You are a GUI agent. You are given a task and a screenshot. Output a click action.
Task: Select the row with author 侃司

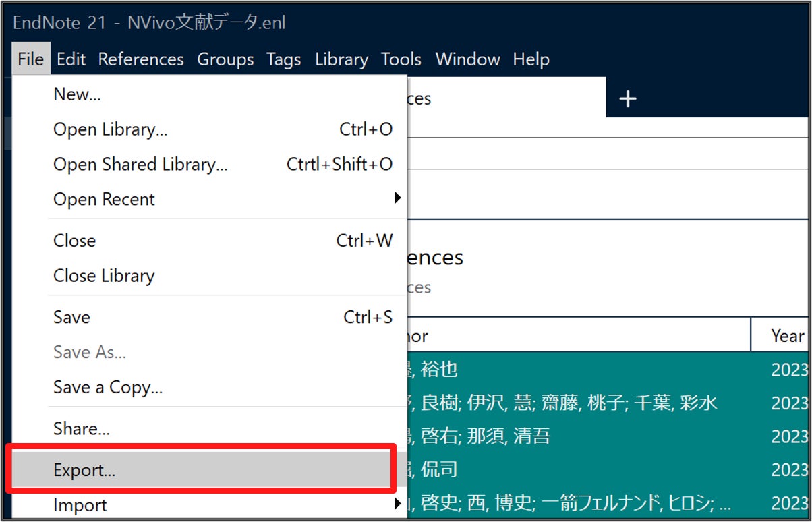pos(608,469)
